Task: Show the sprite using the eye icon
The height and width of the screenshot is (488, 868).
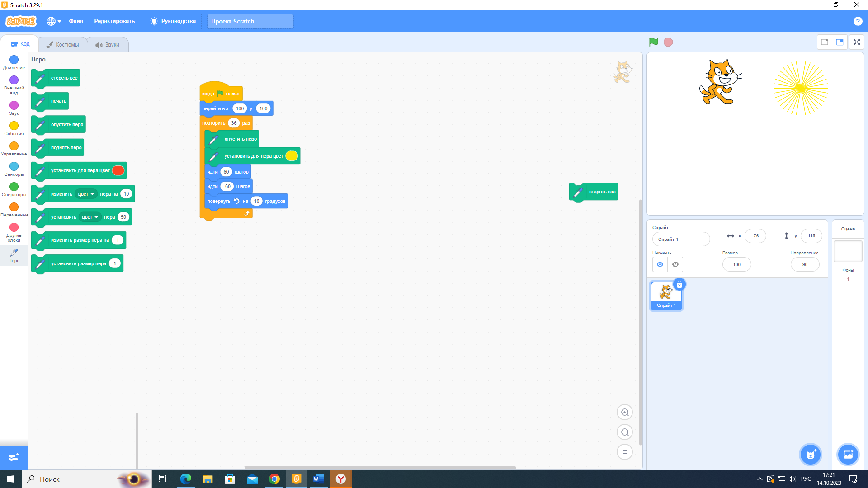Action: point(660,264)
